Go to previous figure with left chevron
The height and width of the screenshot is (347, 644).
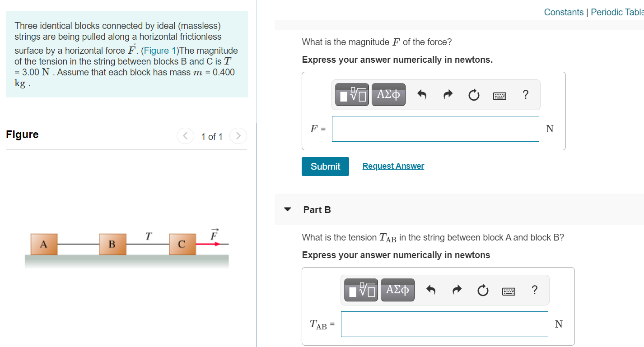(x=185, y=136)
